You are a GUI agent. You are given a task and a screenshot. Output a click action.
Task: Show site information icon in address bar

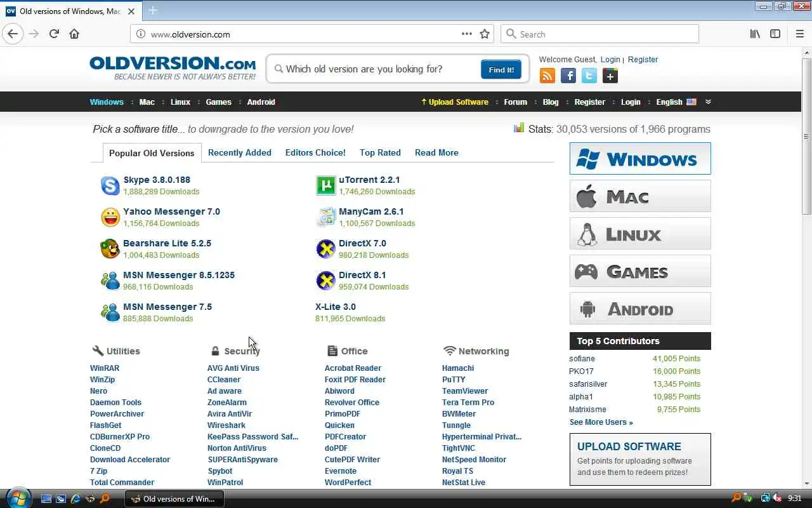[141, 34]
